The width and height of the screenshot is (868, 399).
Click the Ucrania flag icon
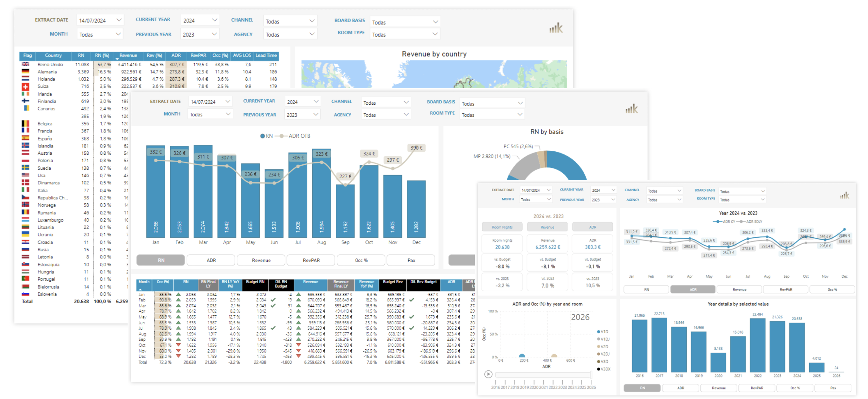(25, 234)
